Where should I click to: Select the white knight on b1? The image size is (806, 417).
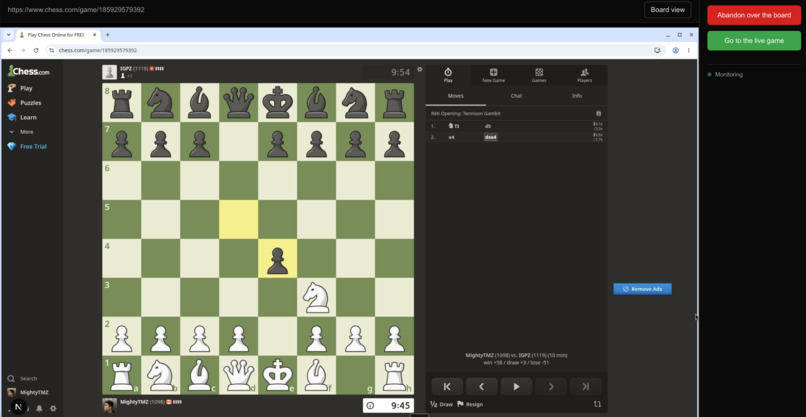coord(161,375)
